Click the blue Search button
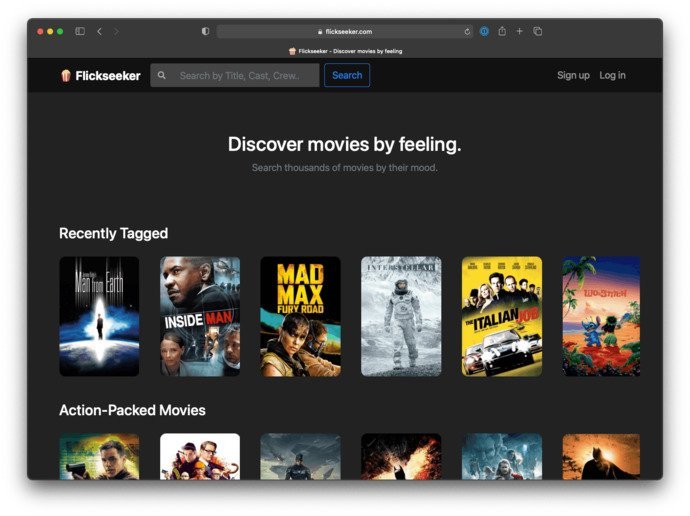The image size is (690, 516). (x=347, y=75)
